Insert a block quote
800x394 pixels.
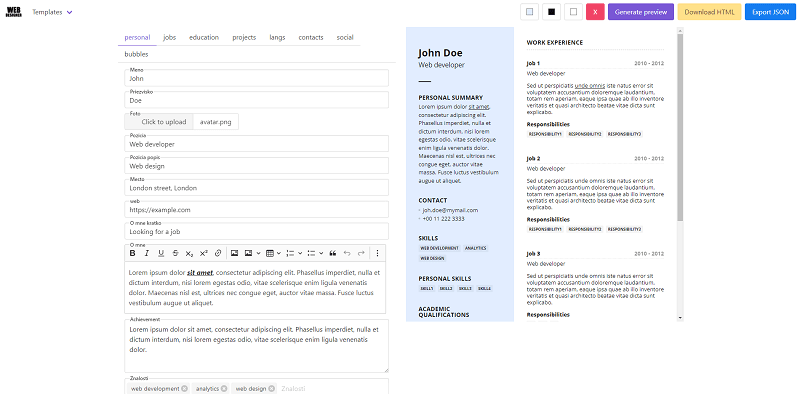click(x=333, y=253)
